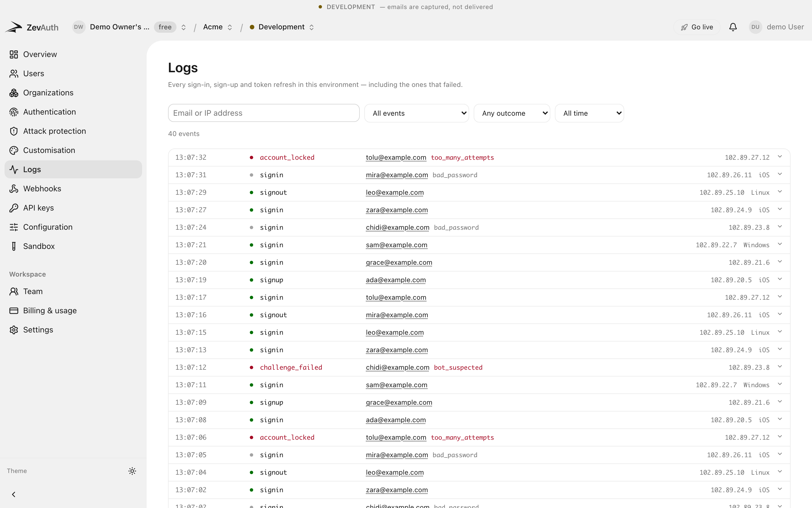Click the Attack protection shield icon
812x508 pixels.
[14, 131]
